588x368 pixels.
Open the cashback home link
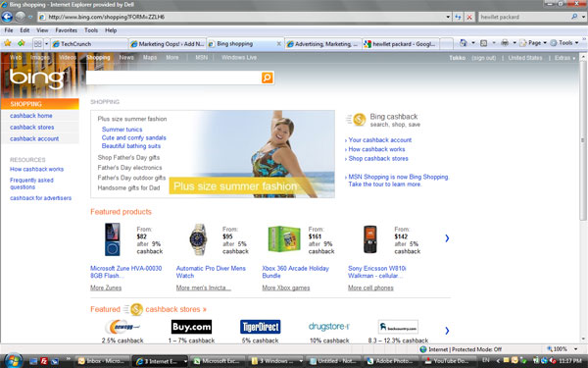point(31,116)
